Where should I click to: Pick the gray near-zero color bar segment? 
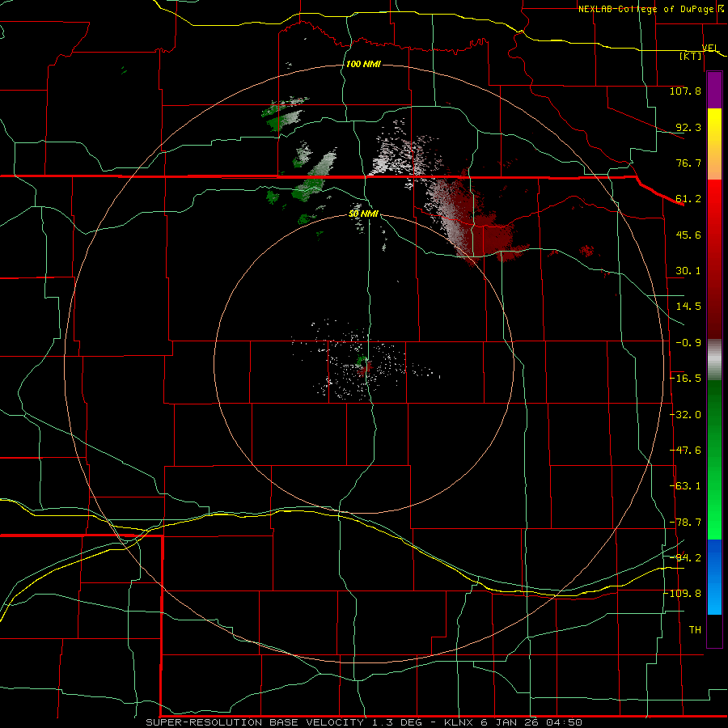point(714,360)
